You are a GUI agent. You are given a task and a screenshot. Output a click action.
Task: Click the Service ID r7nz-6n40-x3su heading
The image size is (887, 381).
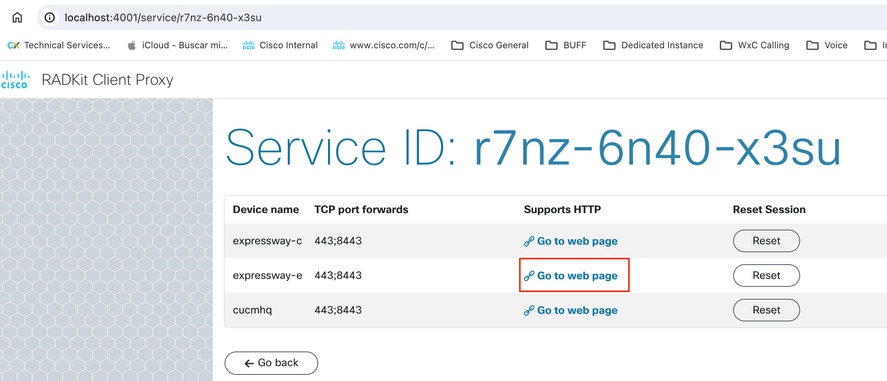[533, 148]
